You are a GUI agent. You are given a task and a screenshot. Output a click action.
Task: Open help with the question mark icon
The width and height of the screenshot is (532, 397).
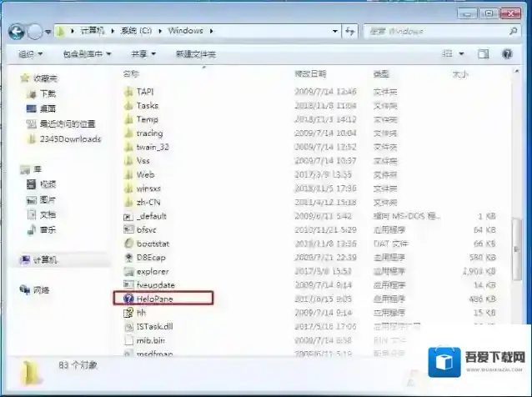click(x=507, y=54)
